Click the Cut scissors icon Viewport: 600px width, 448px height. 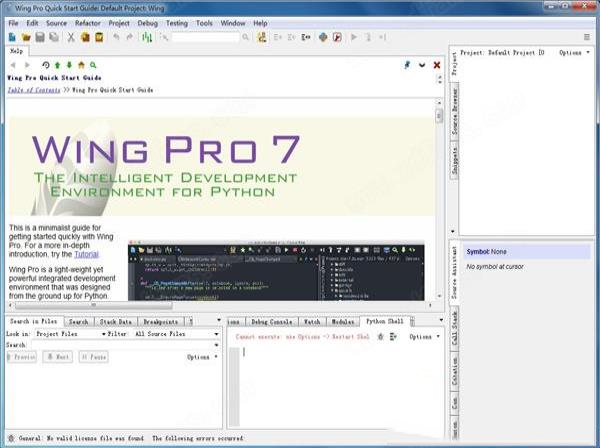[71, 37]
